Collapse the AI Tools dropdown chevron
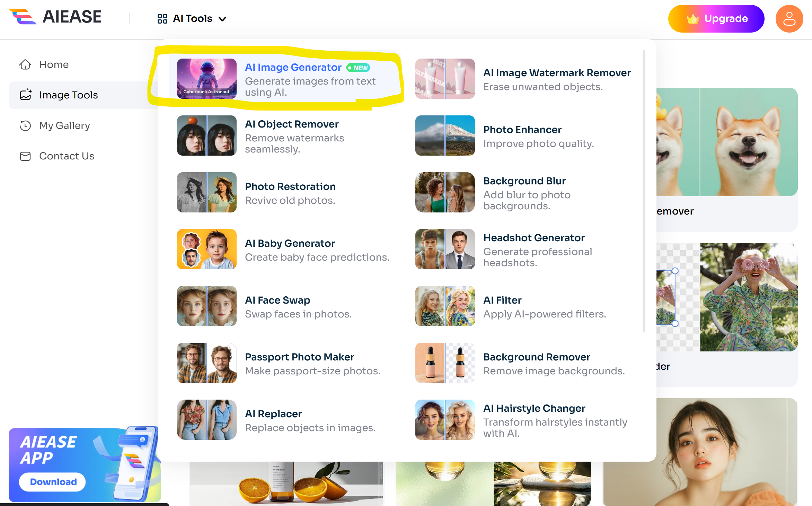The height and width of the screenshot is (506, 812). coord(223,19)
